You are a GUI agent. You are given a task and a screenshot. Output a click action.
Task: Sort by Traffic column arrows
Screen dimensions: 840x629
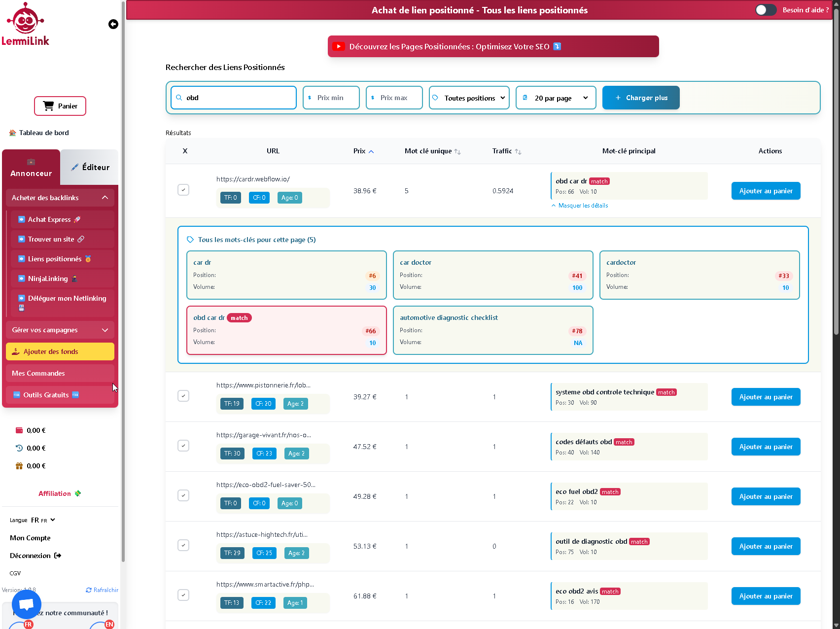click(x=518, y=151)
